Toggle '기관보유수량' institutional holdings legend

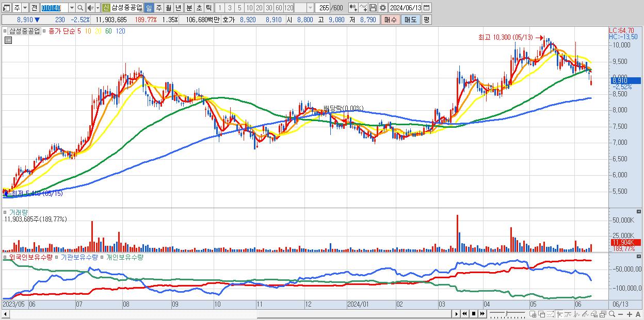79,257
